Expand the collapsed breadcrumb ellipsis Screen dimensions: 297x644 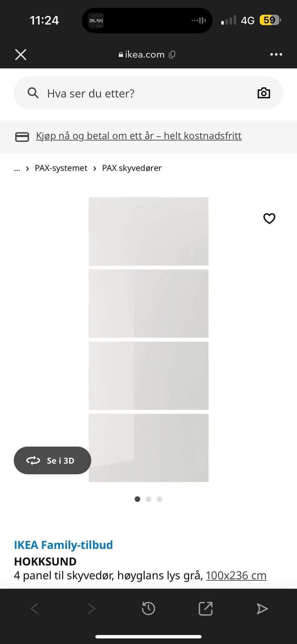coord(17,168)
